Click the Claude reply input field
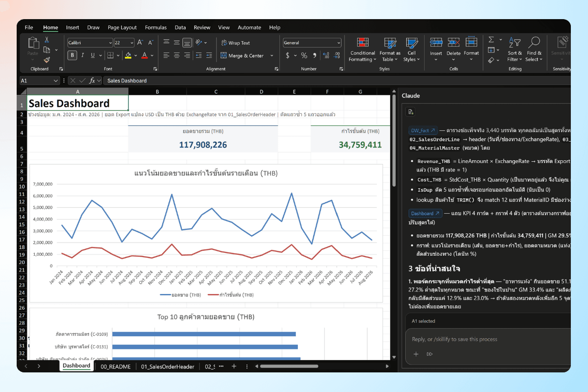This screenshot has width=588, height=392. (488, 339)
